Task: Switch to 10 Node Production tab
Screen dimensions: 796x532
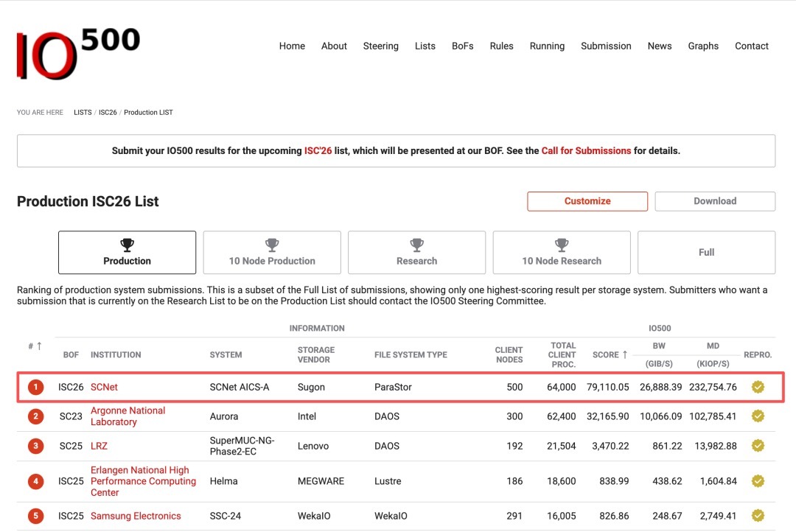Action: pos(272,252)
